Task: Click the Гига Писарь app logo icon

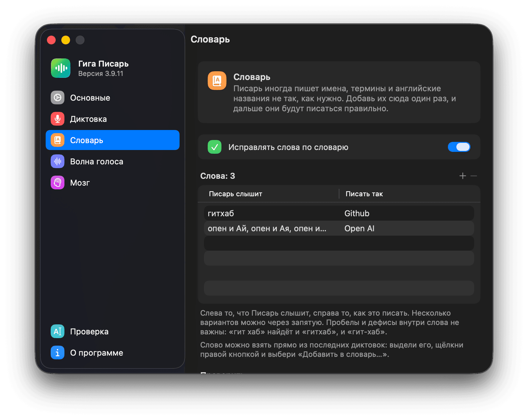Action: 61,68
